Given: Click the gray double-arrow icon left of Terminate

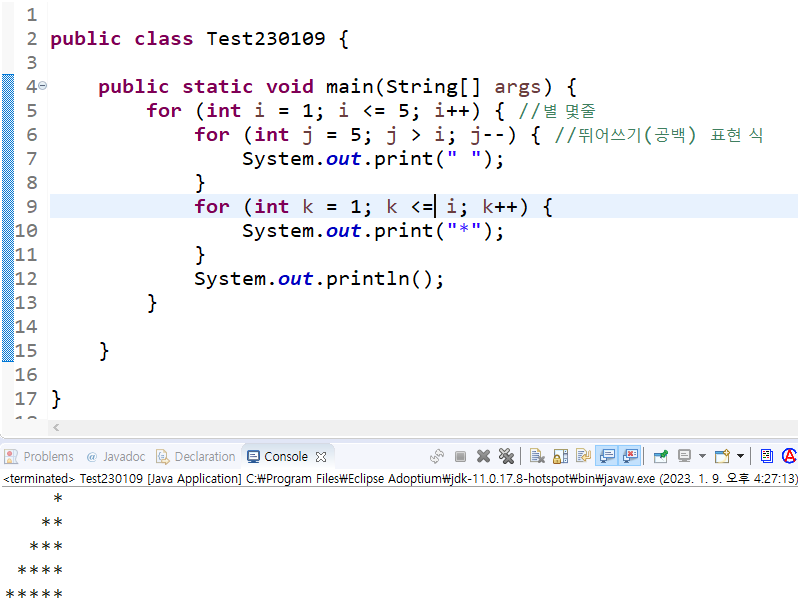Looking at the screenshot, I should tap(437, 456).
